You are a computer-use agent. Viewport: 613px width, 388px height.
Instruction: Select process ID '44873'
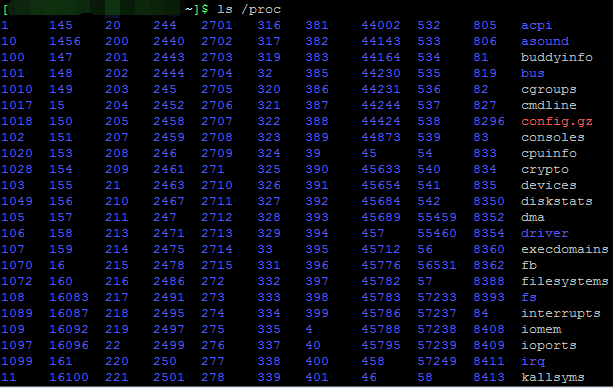(x=381, y=137)
